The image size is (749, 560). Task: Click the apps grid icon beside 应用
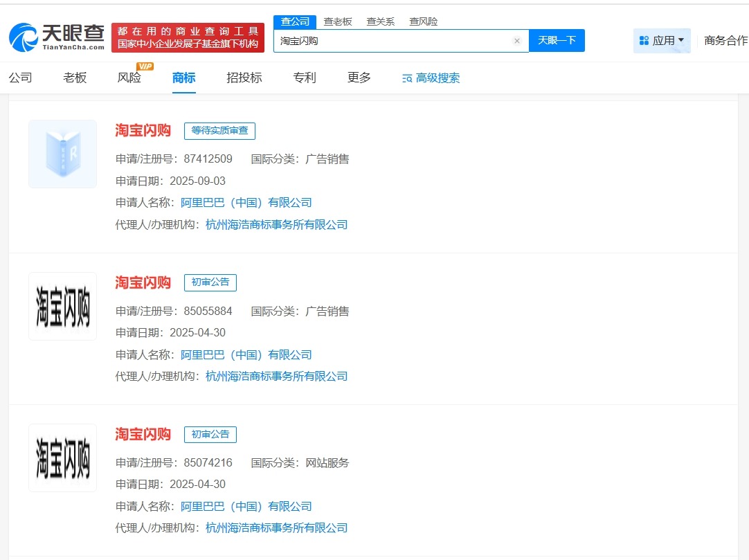(x=645, y=40)
